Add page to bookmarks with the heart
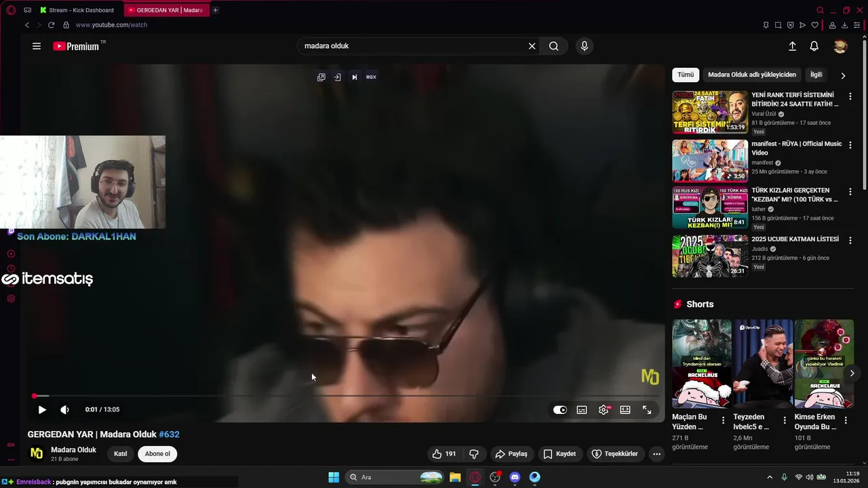868x488 pixels. 815,25
